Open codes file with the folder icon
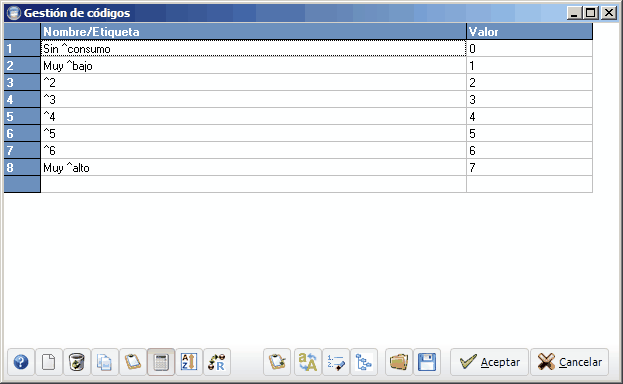The width and height of the screenshot is (623, 384). pyautogui.click(x=399, y=362)
